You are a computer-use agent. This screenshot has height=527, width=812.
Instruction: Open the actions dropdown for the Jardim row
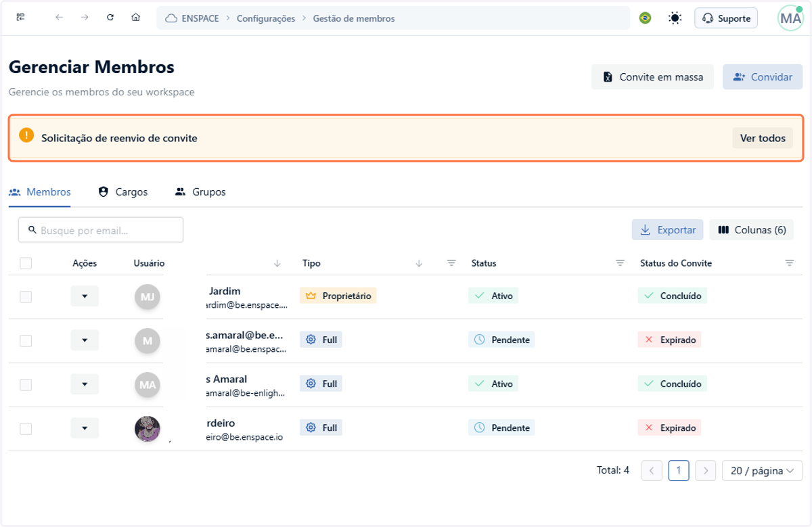(x=85, y=296)
